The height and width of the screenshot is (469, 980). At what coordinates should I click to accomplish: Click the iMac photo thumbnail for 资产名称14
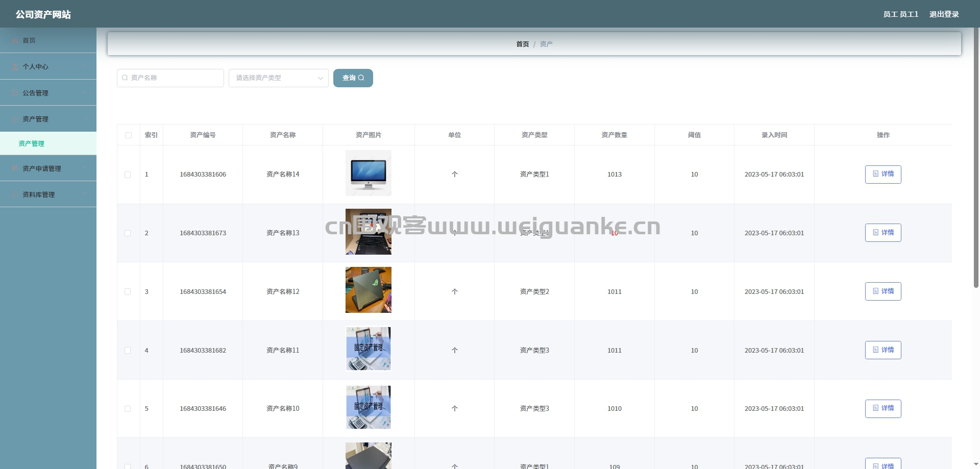coord(369,173)
